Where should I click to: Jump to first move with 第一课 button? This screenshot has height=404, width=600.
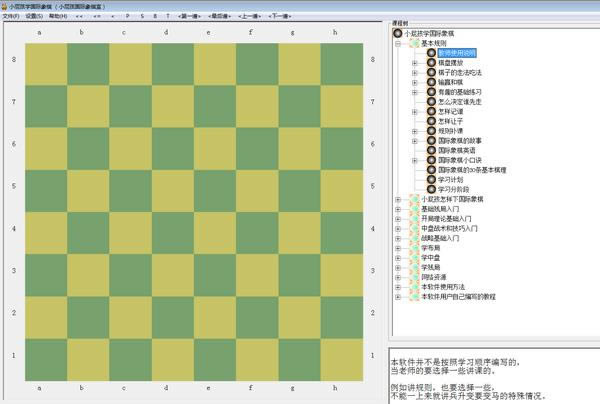pyautogui.click(x=189, y=16)
